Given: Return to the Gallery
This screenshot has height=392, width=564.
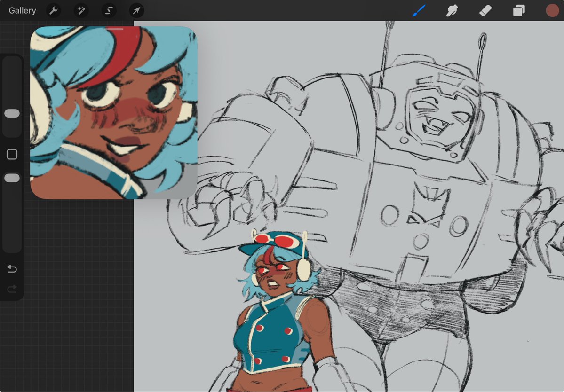Looking at the screenshot, I should click(22, 10).
